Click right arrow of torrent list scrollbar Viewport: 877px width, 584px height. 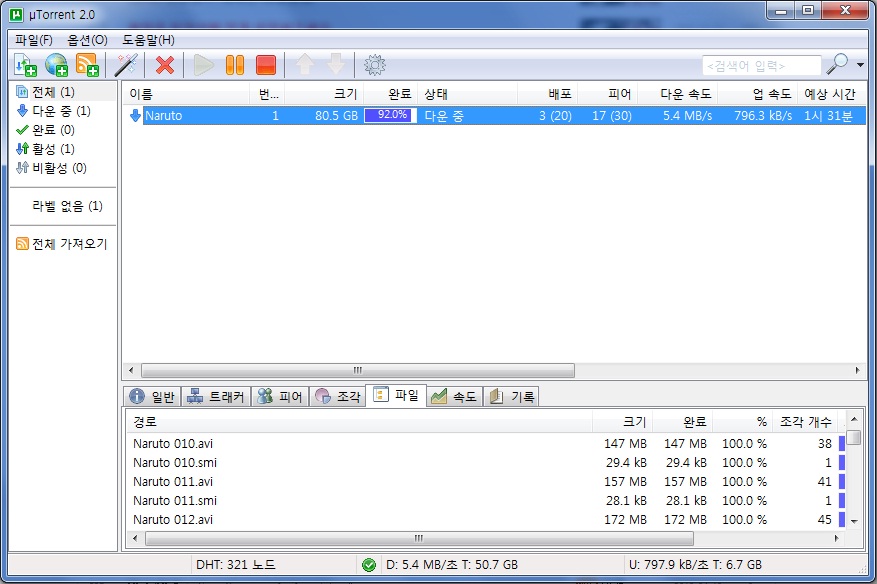[x=858, y=370]
